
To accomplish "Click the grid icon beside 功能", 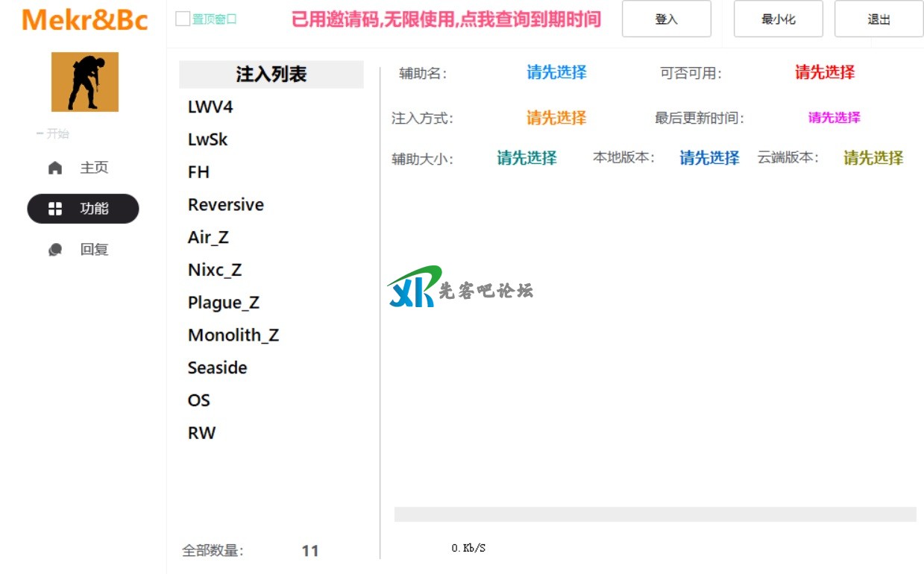I will (55, 209).
